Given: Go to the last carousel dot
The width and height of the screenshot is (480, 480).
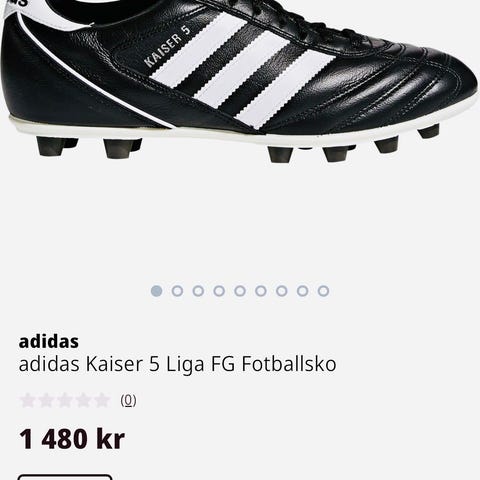Looking at the screenshot, I should coord(323,291).
